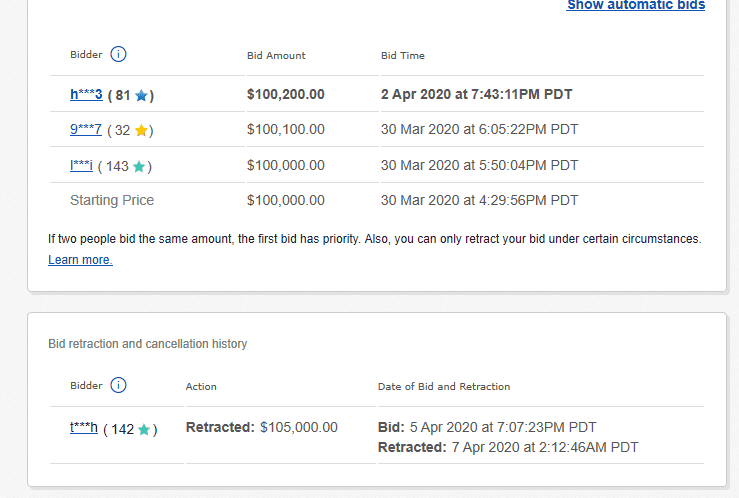Select the $100,200.00 bid amount
Image resolution: width=739 pixels, height=498 pixels.
tap(286, 94)
